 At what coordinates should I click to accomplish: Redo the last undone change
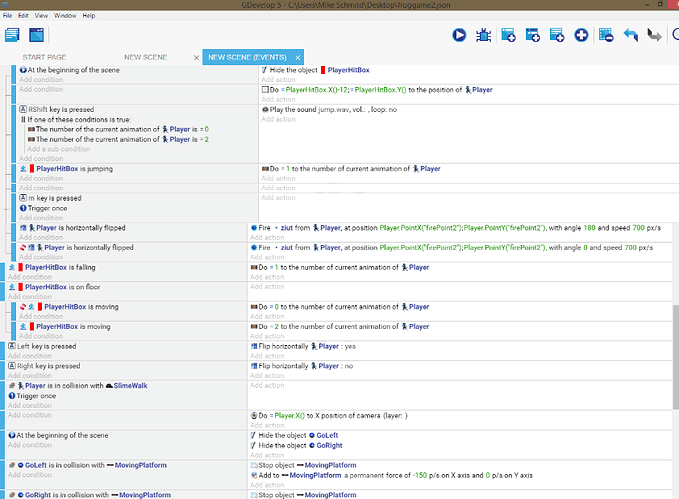[654, 35]
